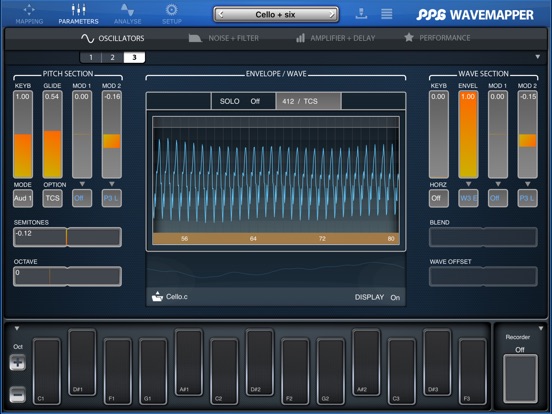Screen dimensions: 552x414
Task: Click the Cello.c load file icon
Action: click(x=157, y=297)
